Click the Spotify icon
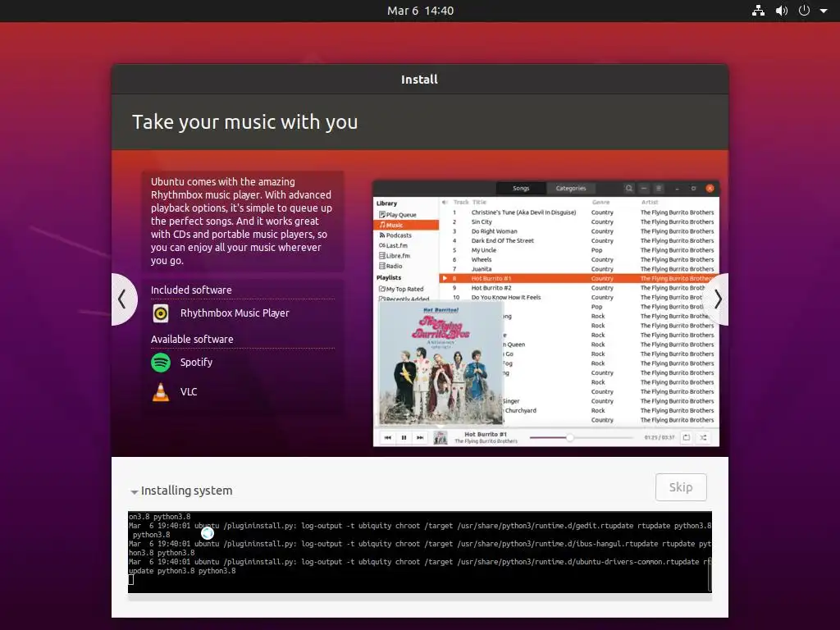 pos(161,363)
